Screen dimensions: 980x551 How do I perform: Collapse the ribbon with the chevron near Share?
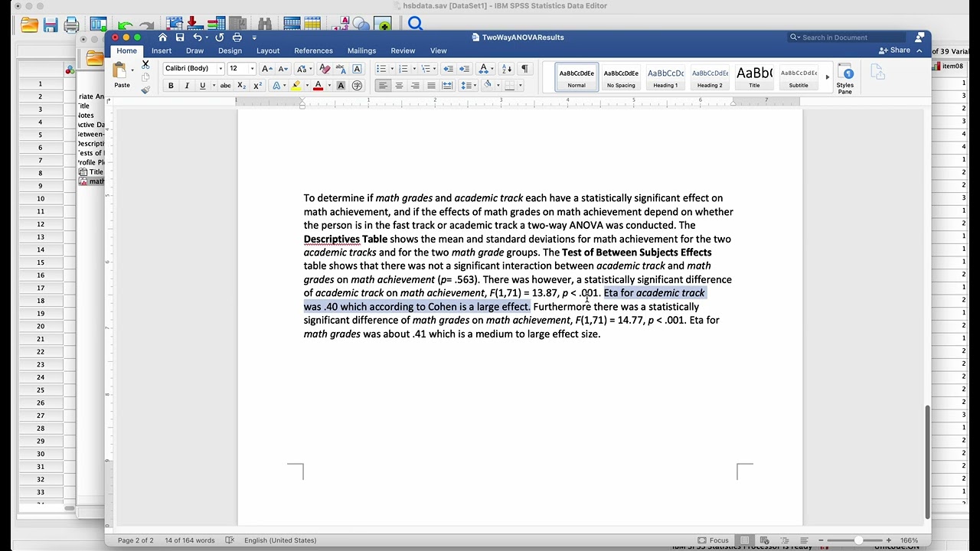click(920, 51)
